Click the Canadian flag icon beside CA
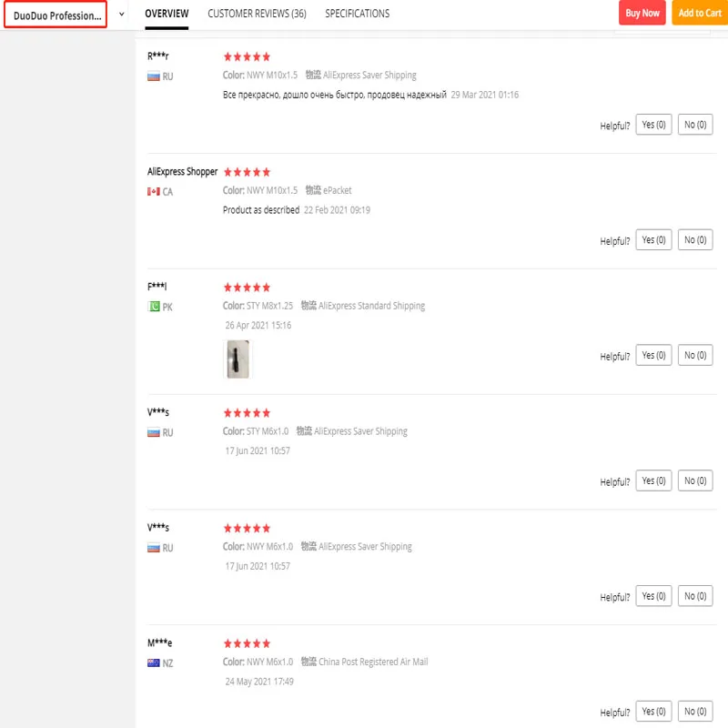Viewport: 728px width, 728px height. 154,192
